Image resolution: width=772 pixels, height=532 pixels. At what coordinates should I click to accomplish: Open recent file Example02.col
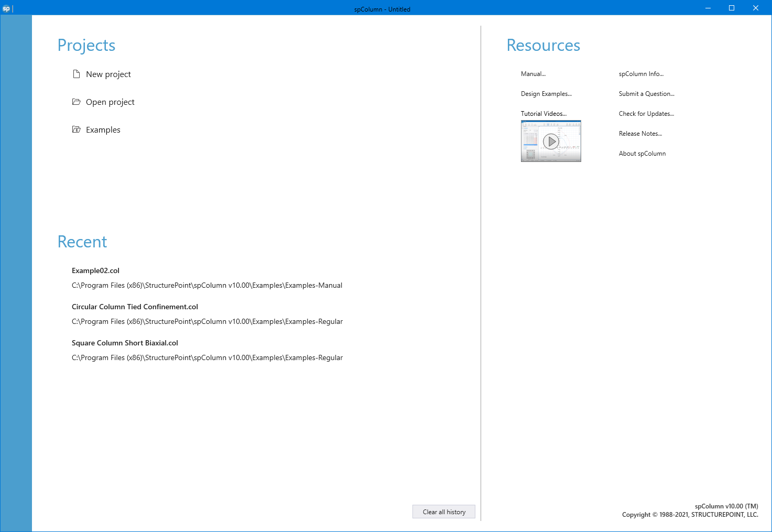(x=95, y=271)
